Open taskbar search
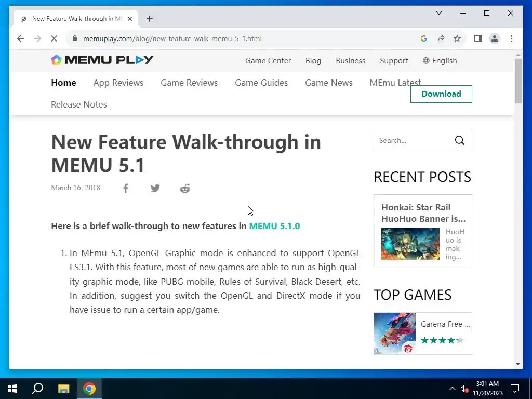The width and height of the screenshot is (532, 399). pos(37,389)
